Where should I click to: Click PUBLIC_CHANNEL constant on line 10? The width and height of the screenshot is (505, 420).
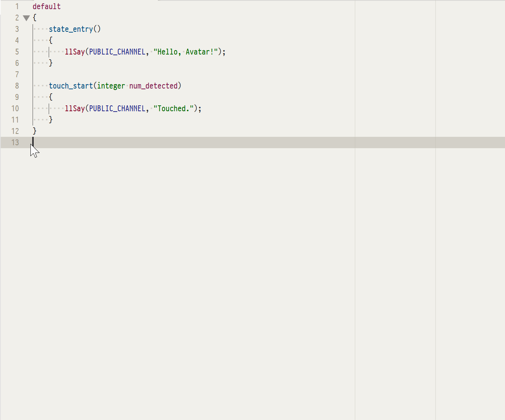point(117,109)
